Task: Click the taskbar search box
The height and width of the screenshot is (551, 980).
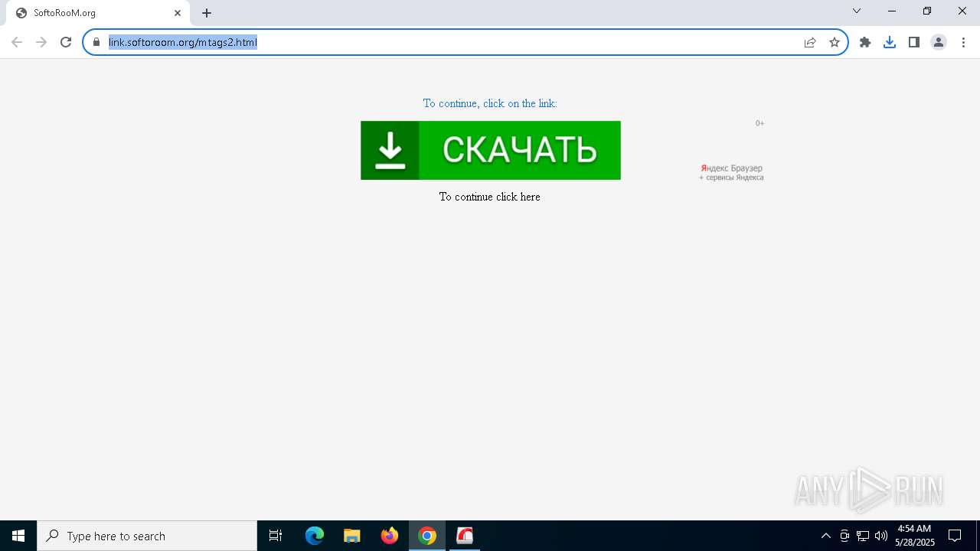Action: (147, 536)
